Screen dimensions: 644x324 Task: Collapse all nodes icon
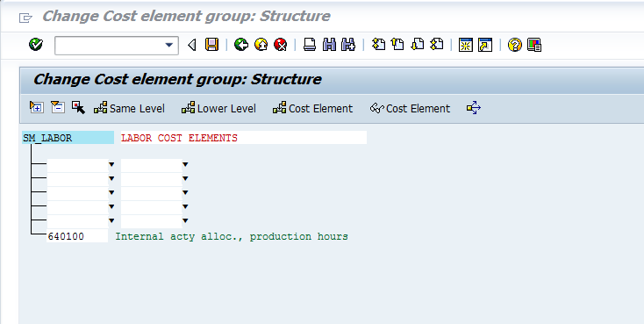(x=58, y=108)
